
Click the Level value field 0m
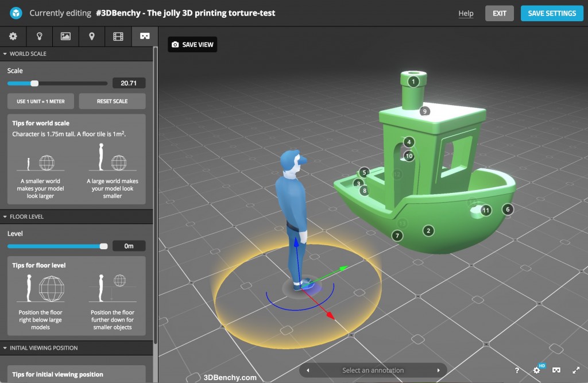coord(129,246)
